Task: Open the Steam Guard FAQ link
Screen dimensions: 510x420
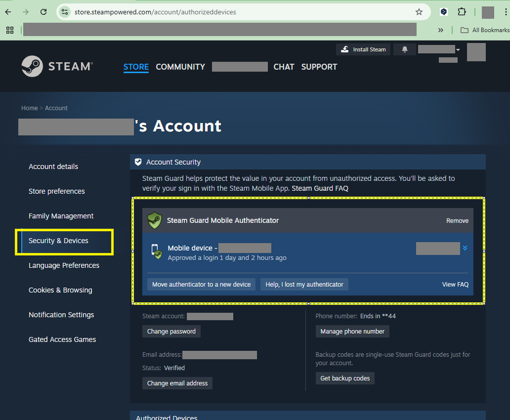Action: pos(319,188)
